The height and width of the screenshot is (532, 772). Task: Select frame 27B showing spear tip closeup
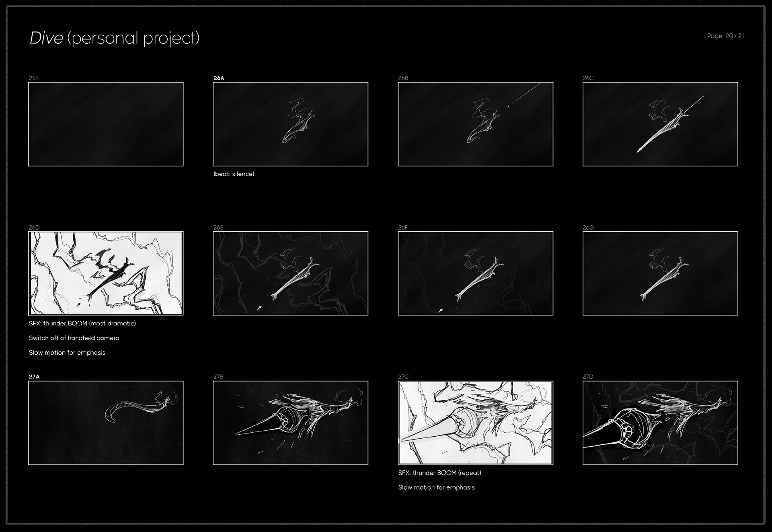(290, 423)
